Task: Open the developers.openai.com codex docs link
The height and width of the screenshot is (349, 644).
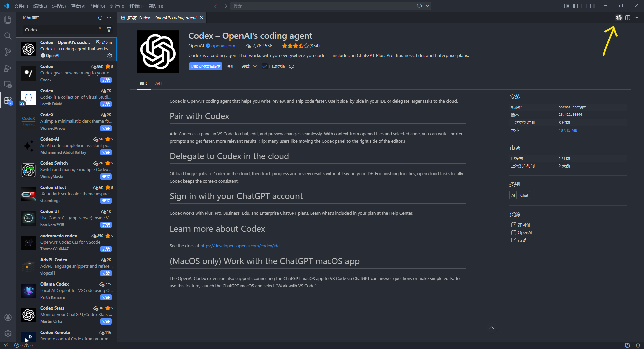Action: [240, 246]
